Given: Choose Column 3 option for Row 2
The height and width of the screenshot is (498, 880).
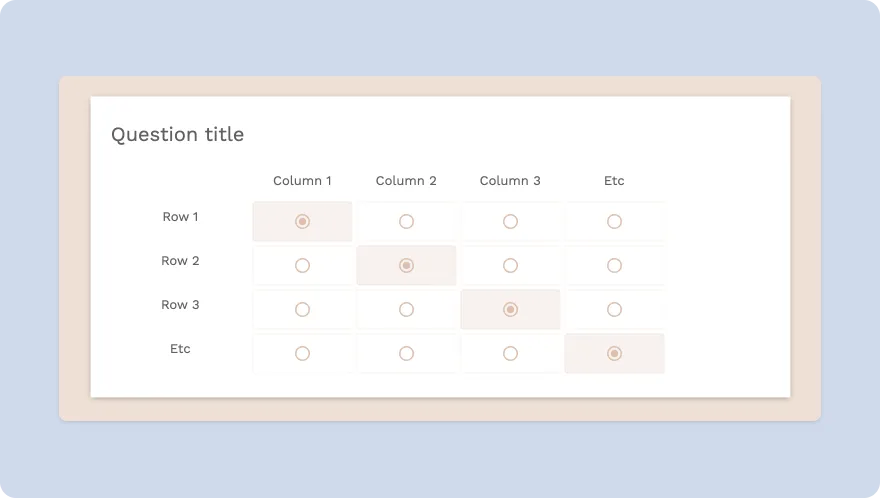Looking at the screenshot, I should click(x=510, y=265).
